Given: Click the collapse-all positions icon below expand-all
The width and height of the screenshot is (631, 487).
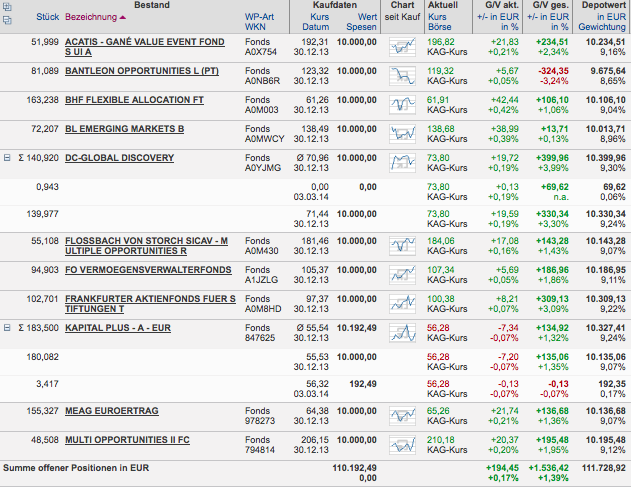Looking at the screenshot, I should coord(7,20).
